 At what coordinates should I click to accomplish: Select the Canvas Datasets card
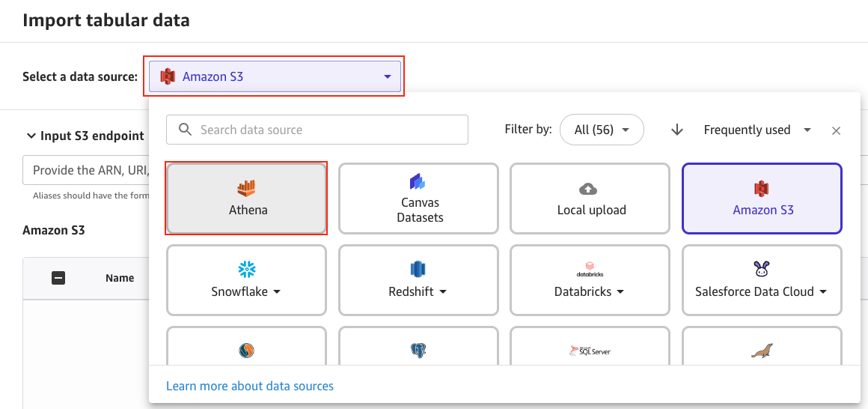[418, 199]
